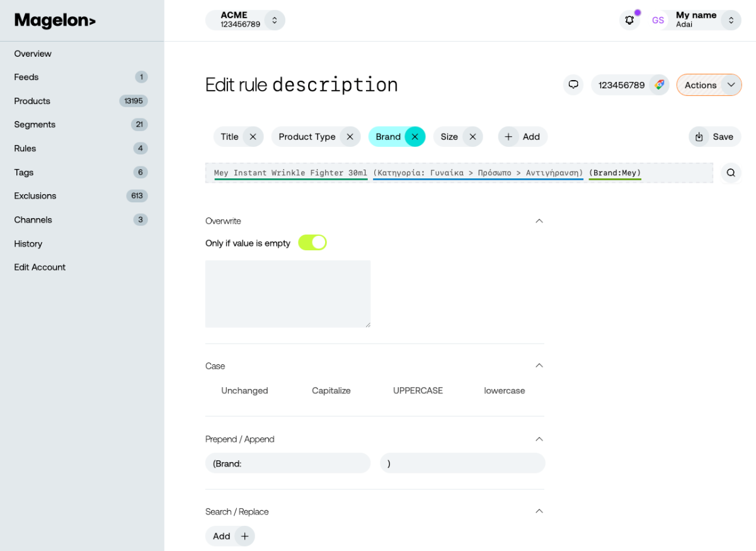Image resolution: width=756 pixels, height=551 pixels.
Task: Open the comments speech bubble icon
Action: 573,84
